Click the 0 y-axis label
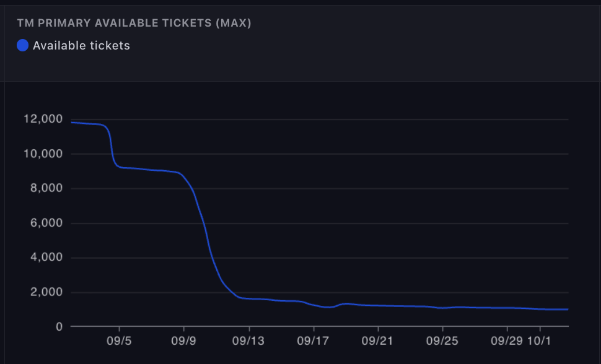Image resolution: width=601 pixels, height=364 pixels. click(59, 327)
